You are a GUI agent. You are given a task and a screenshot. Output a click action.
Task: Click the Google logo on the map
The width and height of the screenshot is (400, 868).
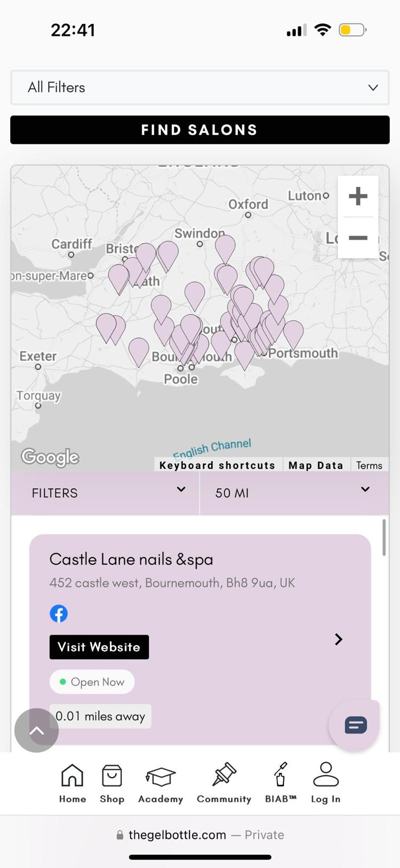[50, 457]
